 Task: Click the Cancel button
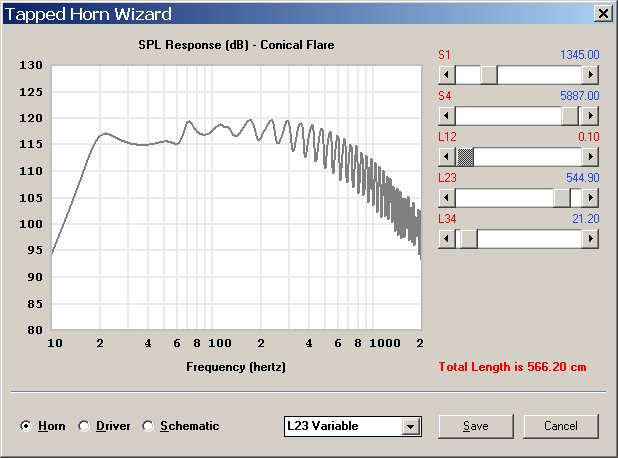[x=561, y=426]
